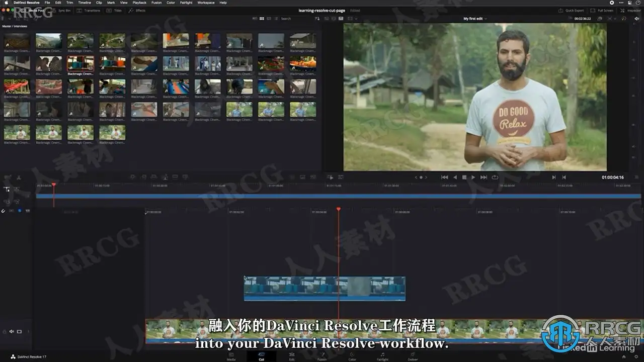Switch to the Color page

tap(352, 356)
